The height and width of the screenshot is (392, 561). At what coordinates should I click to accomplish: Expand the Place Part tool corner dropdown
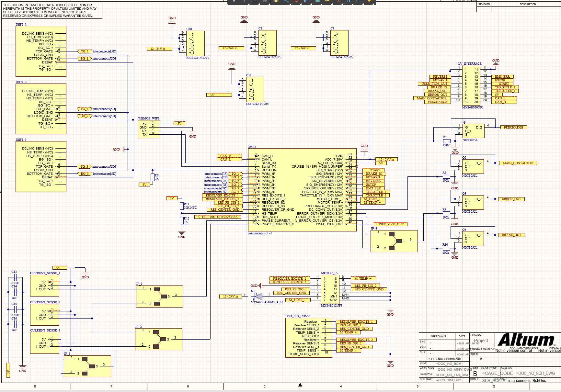pos(280,3)
